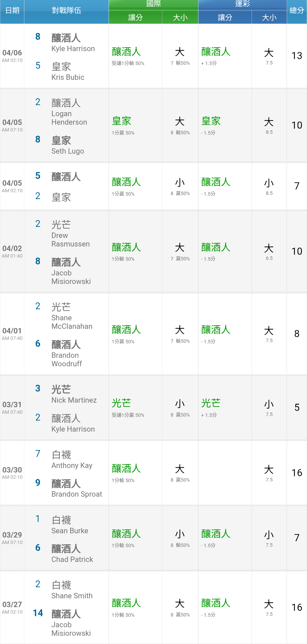This screenshot has width=307, height=644.
Task: Click the 04/02 date cell
Action: (x=12, y=251)
